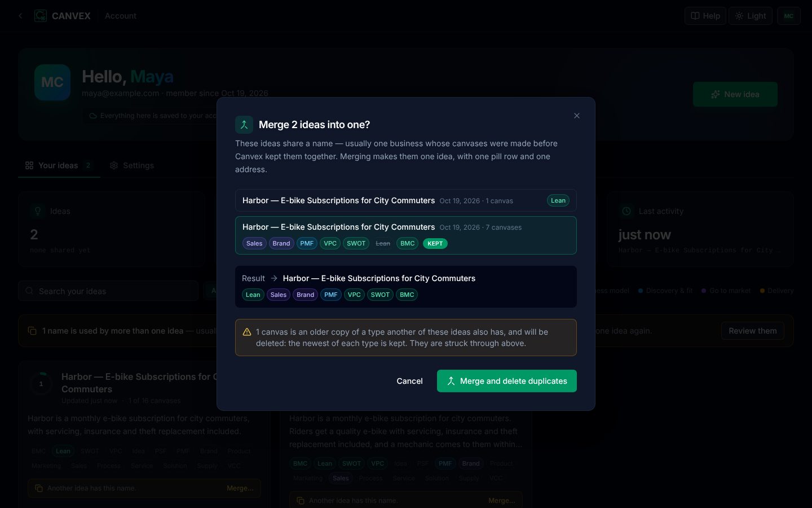Viewport: 812px width, 508px height.
Task: Toggle the Light theme button
Action: click(751, 16)
